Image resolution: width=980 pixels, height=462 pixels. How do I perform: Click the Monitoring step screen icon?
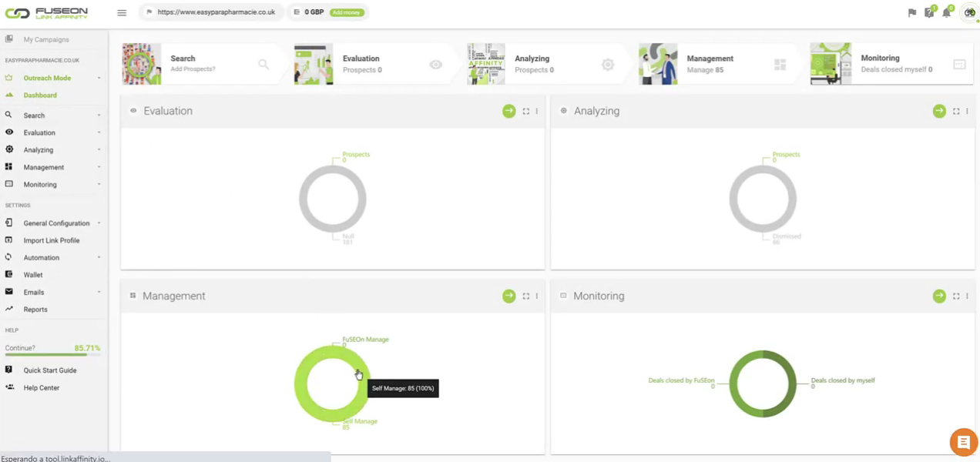click(x=959, y=65)
